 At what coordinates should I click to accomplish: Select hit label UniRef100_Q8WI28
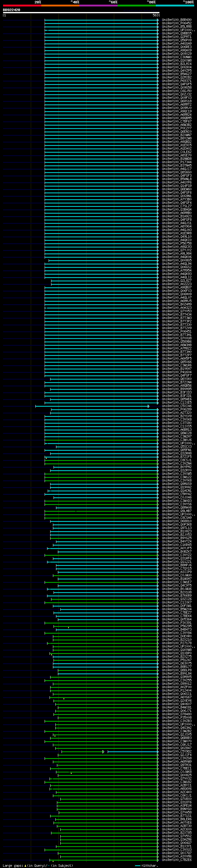coord(177,433)
